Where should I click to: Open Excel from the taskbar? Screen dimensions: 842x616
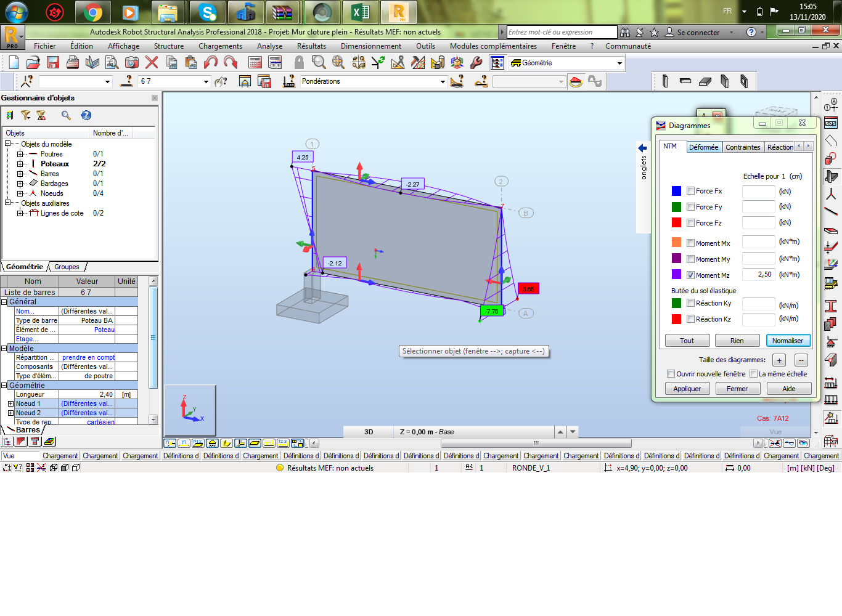(361, 12)
